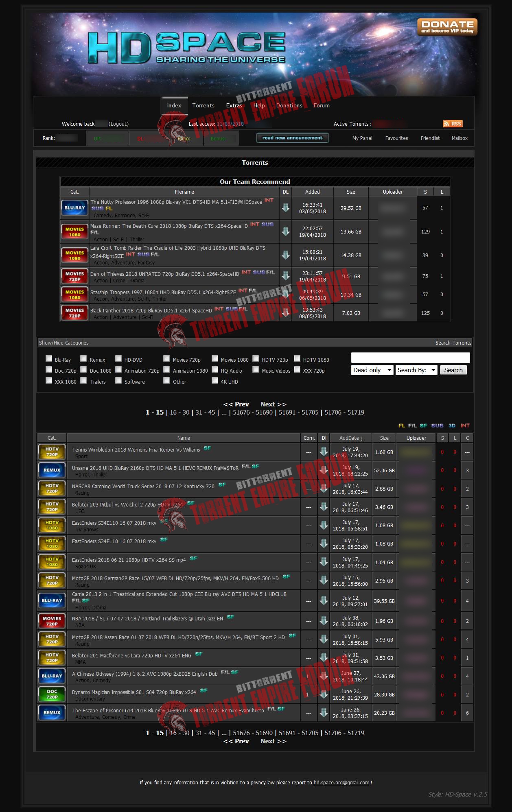Download NBA 2018 Portland Trail Blazers arrow
Viewport: 512px width, 812px height.
coord(324,621)
